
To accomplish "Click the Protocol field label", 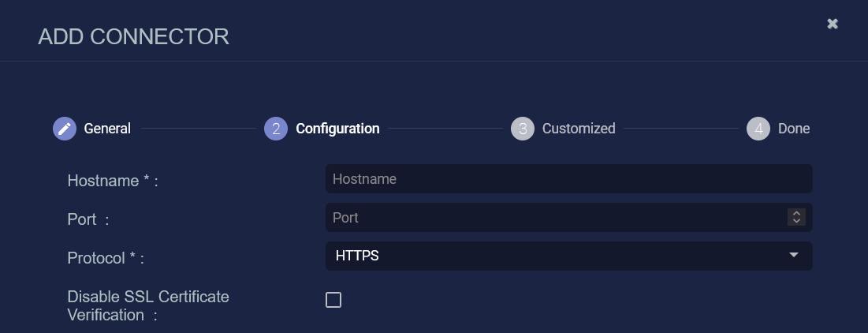I will click(x=105, y=258).
